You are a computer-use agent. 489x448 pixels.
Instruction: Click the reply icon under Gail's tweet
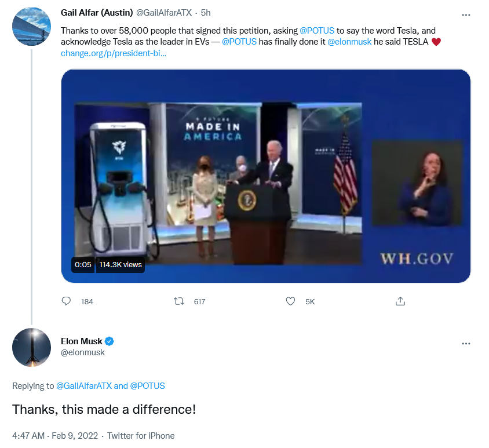66,301
